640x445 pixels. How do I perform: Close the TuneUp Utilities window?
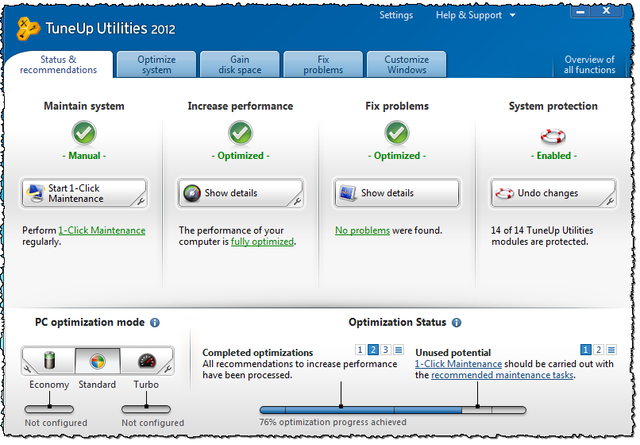(x=607, y=11)
